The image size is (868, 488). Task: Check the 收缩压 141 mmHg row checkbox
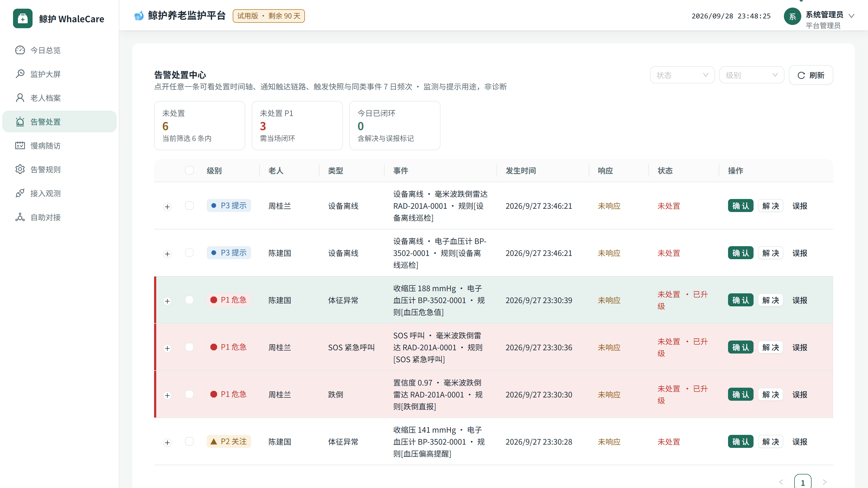tap(189, 442)
